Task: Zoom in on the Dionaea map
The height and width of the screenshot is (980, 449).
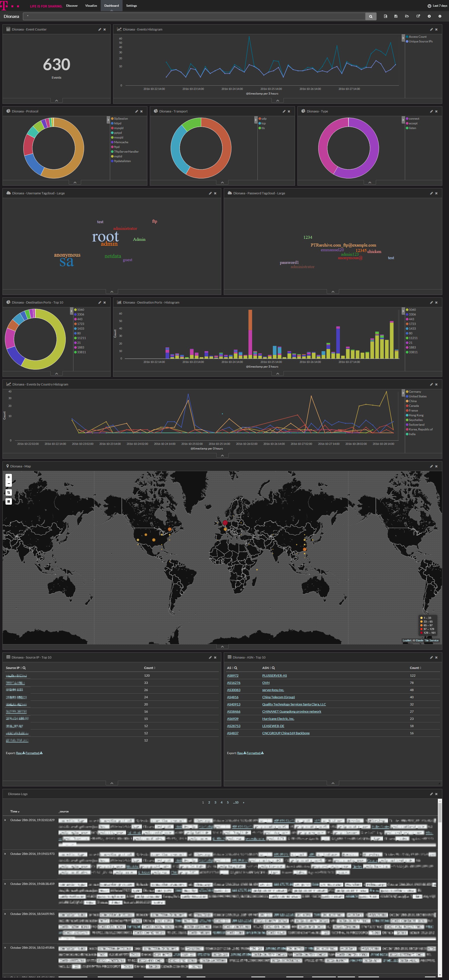Action: (x=9, y=477)
